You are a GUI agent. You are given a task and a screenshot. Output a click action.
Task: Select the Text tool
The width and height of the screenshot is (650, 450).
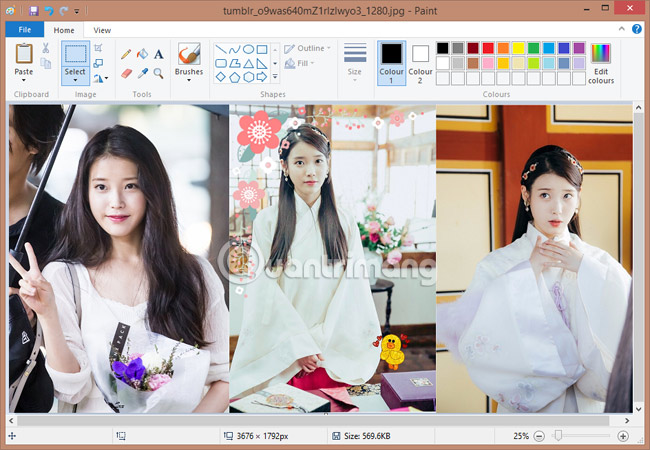click(x=158, y=54)
